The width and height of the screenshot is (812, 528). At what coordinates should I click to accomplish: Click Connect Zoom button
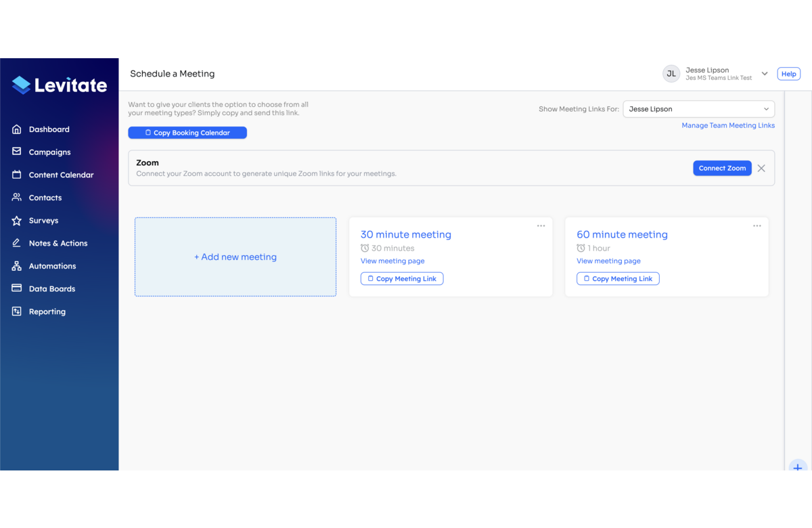(x=722, y=168)
